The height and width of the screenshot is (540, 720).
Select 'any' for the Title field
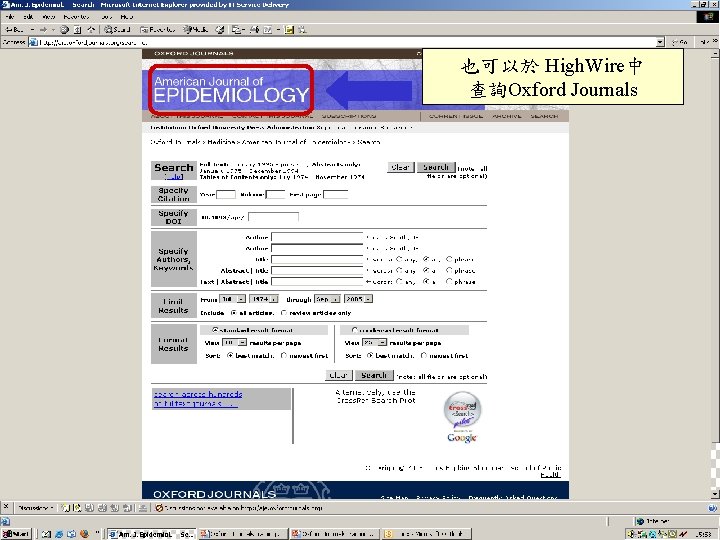point(399,259)
